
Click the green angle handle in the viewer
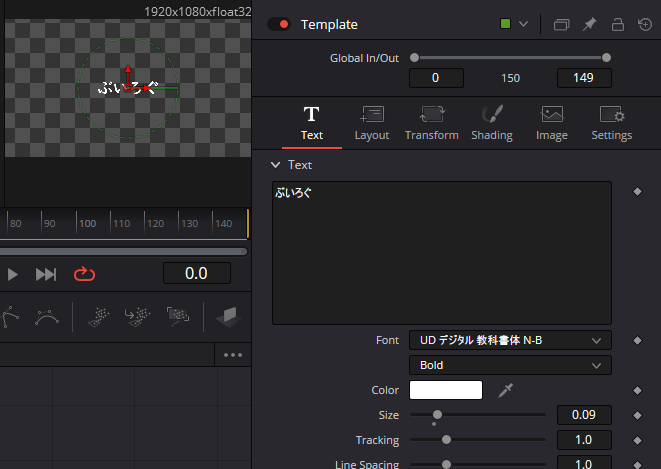point(169,88)
